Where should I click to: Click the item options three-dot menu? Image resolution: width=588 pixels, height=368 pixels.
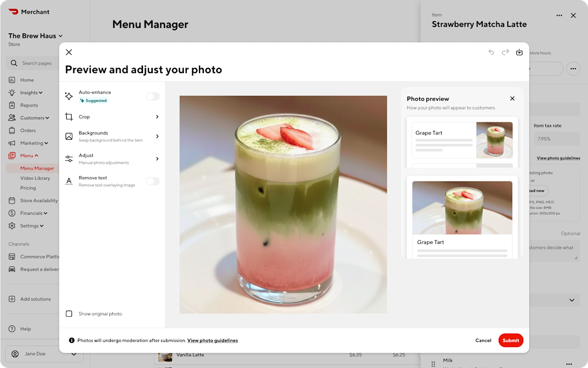559,15
